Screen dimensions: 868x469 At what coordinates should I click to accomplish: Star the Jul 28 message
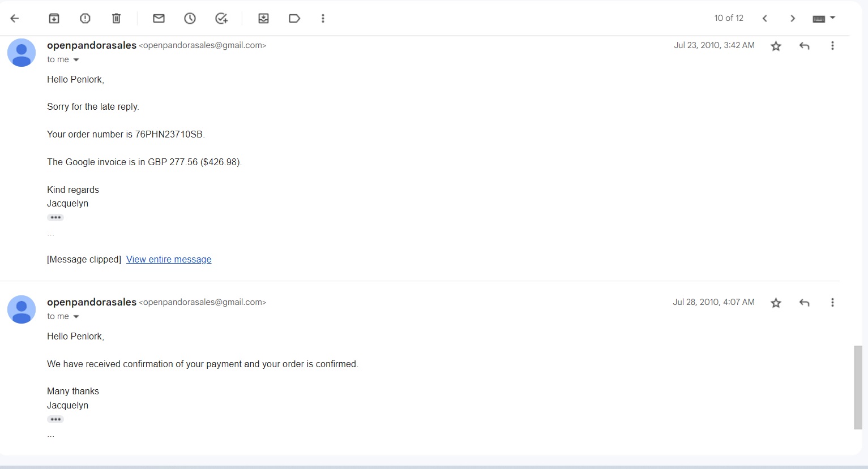776,303
